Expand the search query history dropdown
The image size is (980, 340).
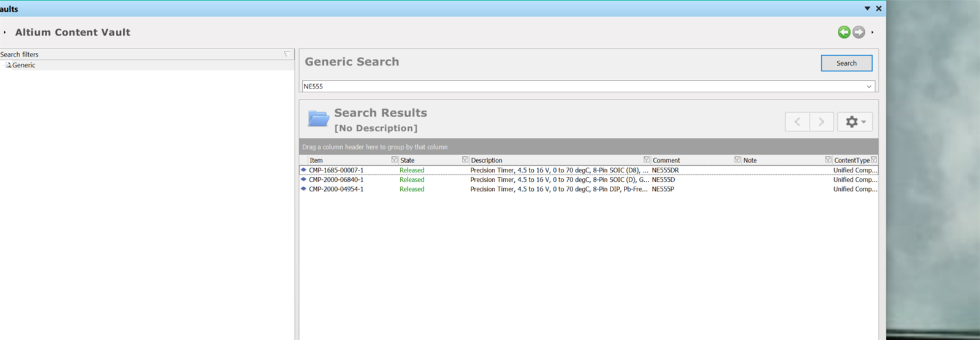[x=868, y=87]
